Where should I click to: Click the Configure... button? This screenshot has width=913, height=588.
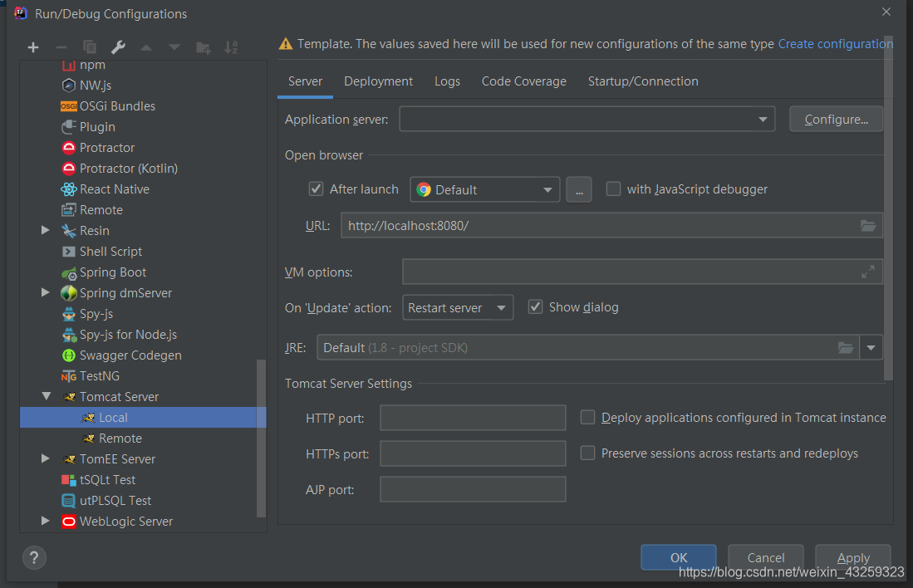(x=836, y=120)
